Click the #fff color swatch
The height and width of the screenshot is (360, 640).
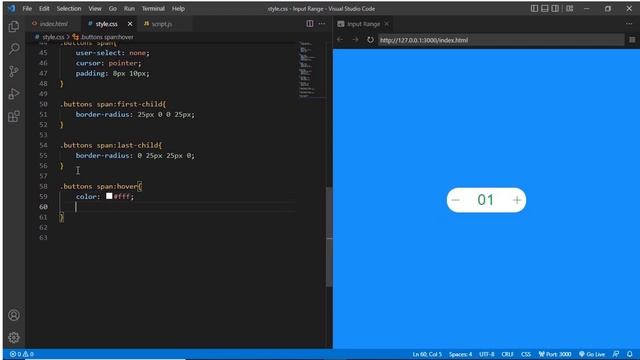109,196
